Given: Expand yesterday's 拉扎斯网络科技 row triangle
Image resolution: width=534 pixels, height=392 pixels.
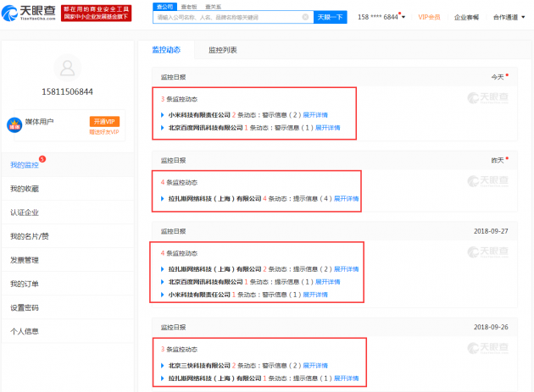Looking at the screenshot, I should point(163,198).
